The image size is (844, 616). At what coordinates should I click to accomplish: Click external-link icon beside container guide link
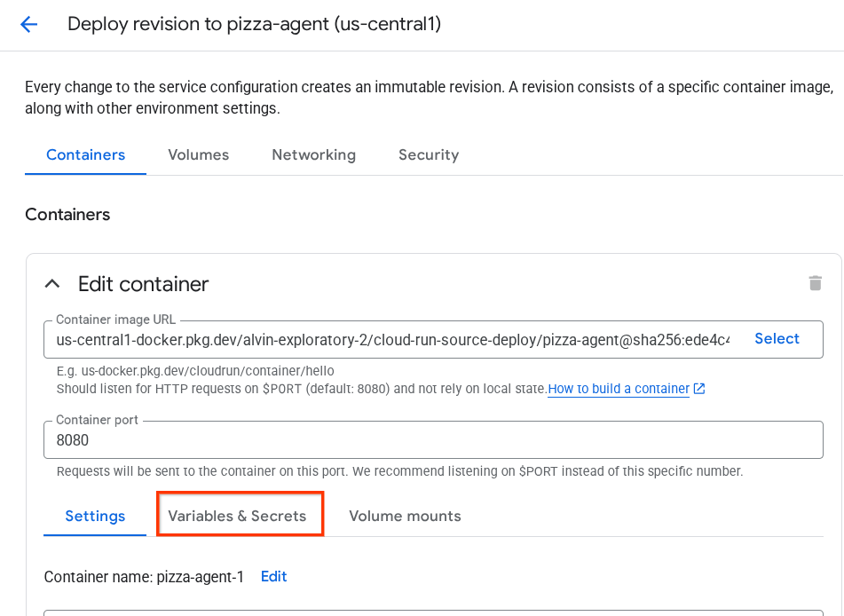point(699,389)
